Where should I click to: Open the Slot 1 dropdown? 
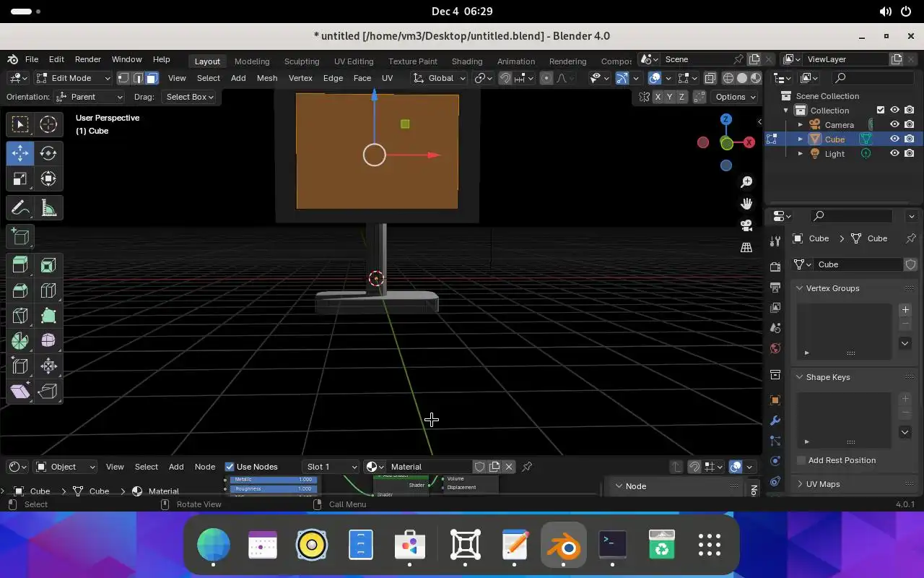pos(331,467)
